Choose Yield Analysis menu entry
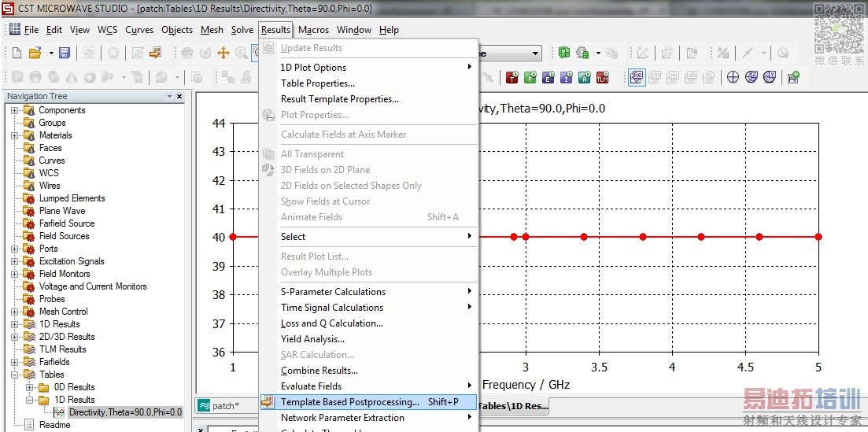The image size is (868, 432). [368, 339]
